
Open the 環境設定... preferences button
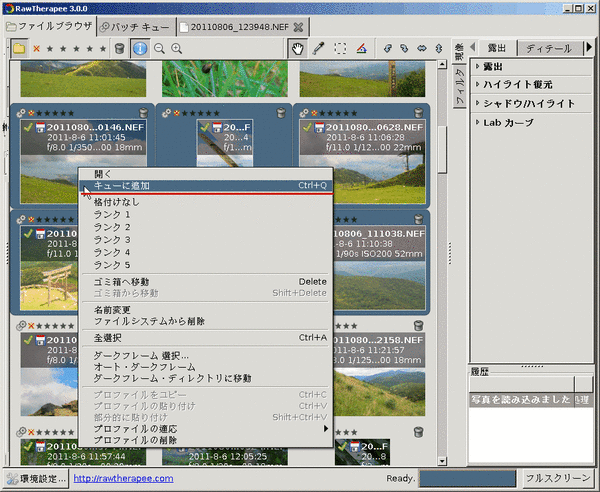click(x=37, y=479)
